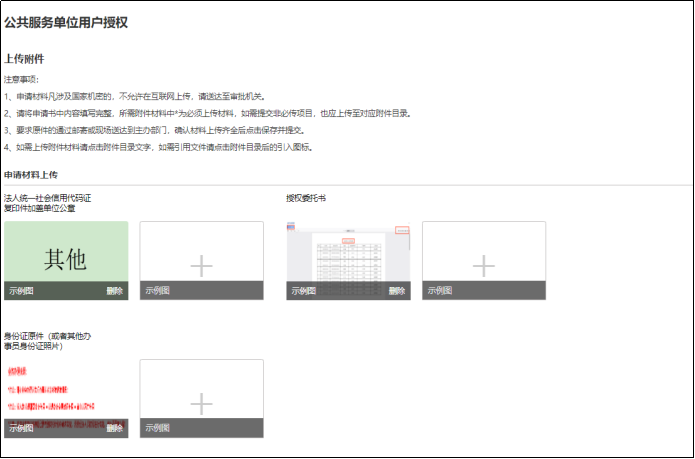
Task: Click the 申请材料上传 section heading
Action: 32,174
